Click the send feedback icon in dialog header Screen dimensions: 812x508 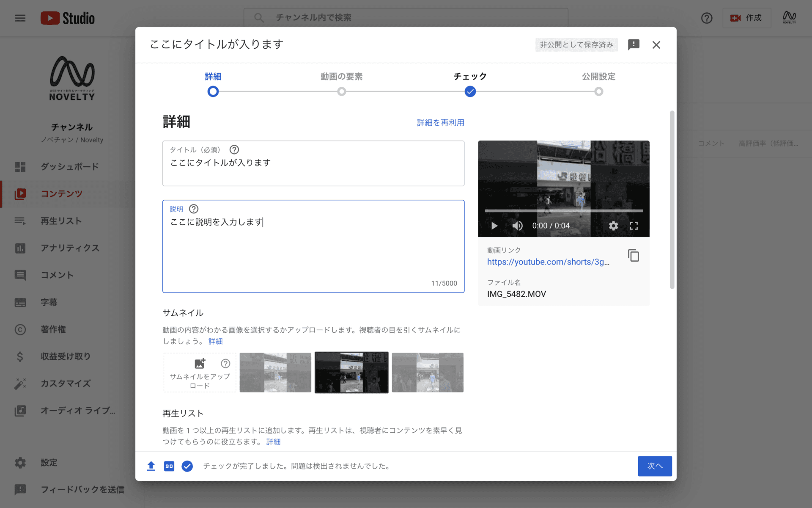(x=634, y=44)
